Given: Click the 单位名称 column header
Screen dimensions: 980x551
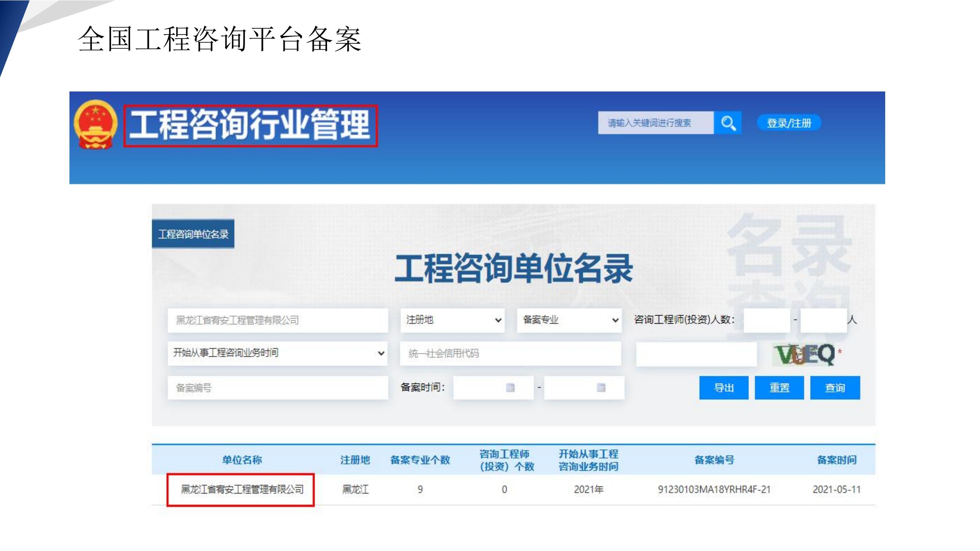Looking at the screenshot, I should click(x=242, y=460).
